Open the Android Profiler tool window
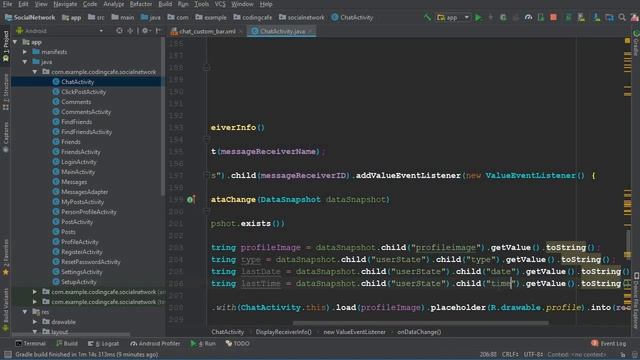The width and height of the screenshot is (640, 360). (155, 344)
